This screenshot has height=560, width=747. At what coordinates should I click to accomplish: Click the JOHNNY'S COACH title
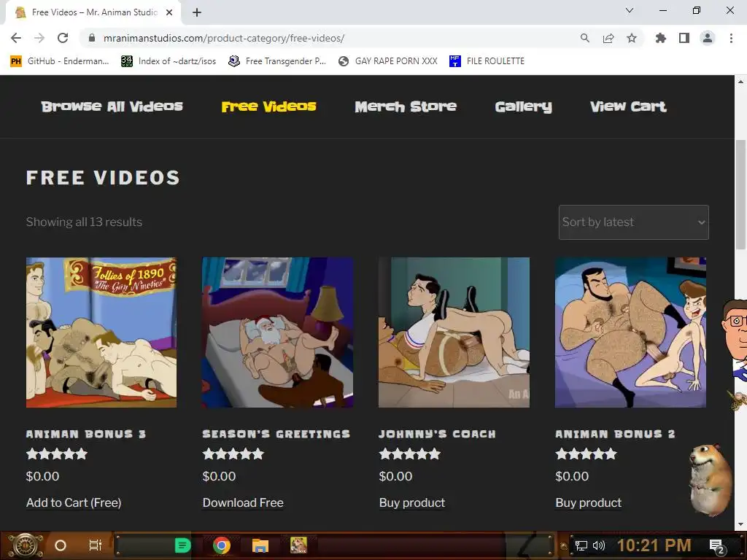[438, 434]
